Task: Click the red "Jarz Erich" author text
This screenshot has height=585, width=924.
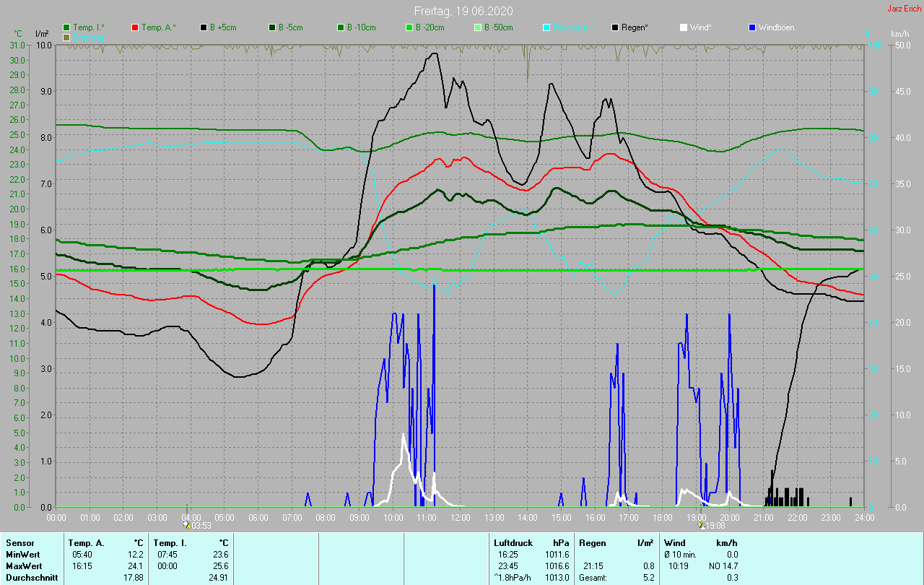Action: tap(904, 9)
